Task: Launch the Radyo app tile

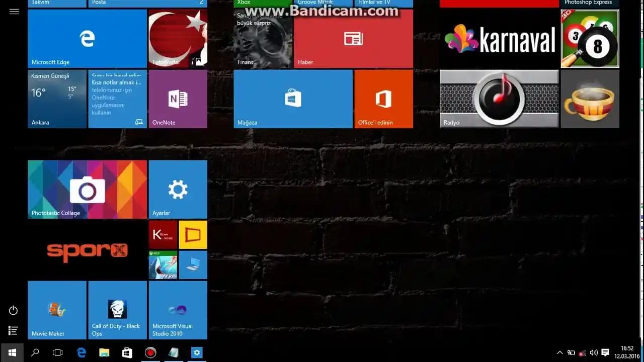Action: 498,98
